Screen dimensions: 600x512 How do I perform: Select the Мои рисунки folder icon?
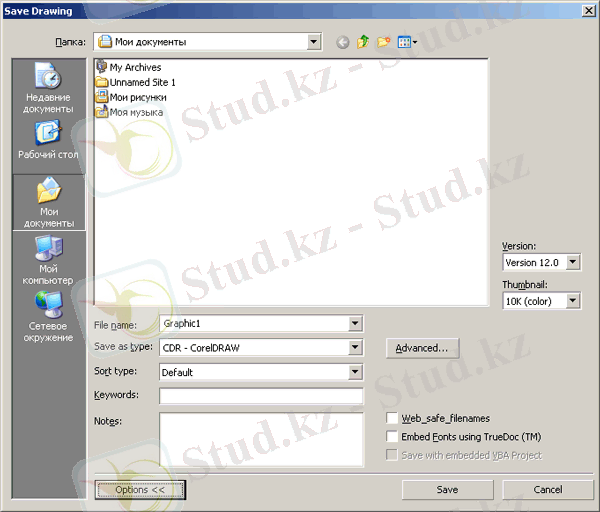click(x=102, y=96)
